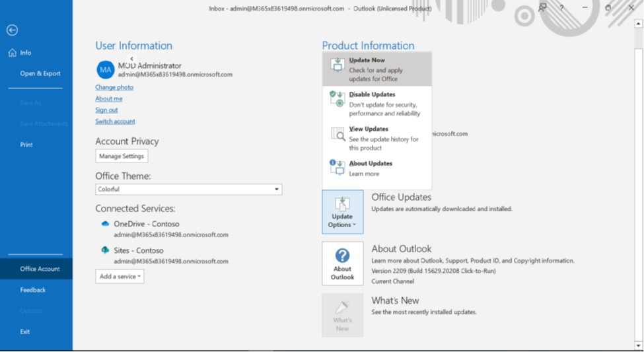Minimize the Outlook window
This screenshot has width=644, height=352.
coord(585,8)
